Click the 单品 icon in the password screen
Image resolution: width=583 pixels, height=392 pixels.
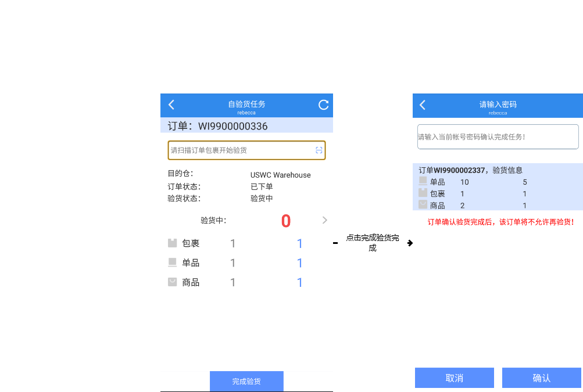(x=423, y=181)
